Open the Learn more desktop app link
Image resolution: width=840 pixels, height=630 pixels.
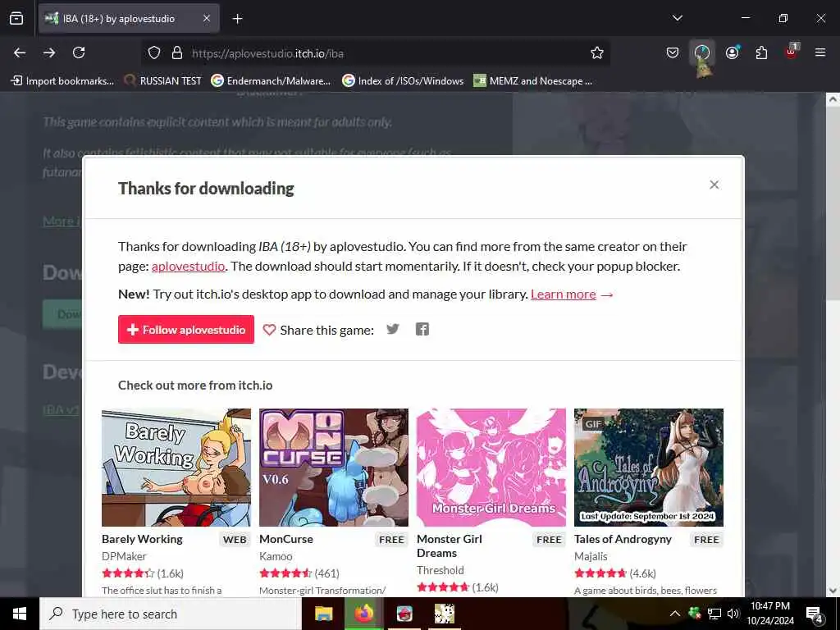tap(563, 294)
